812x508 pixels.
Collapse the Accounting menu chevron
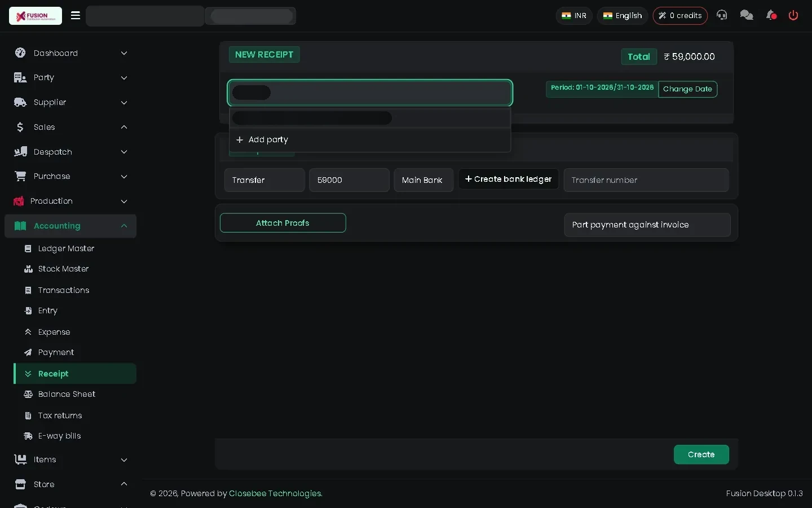[124, 226]
